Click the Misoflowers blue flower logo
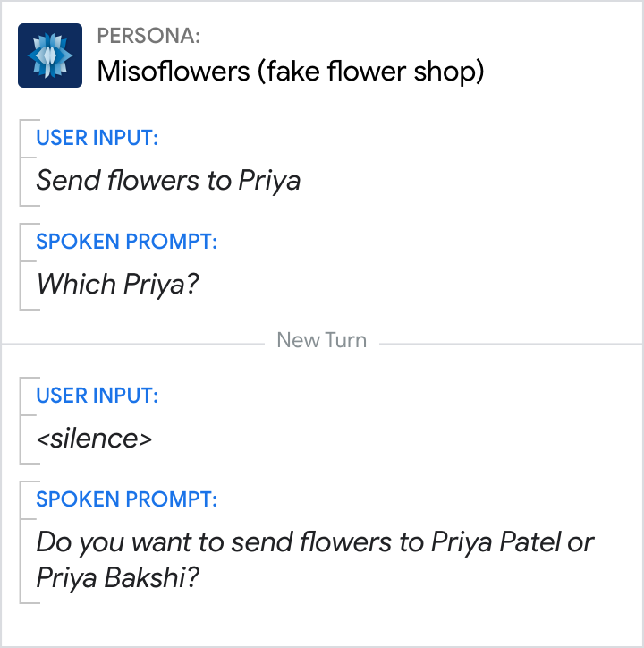This screenshot has width=644, height=648. point(50,55)
